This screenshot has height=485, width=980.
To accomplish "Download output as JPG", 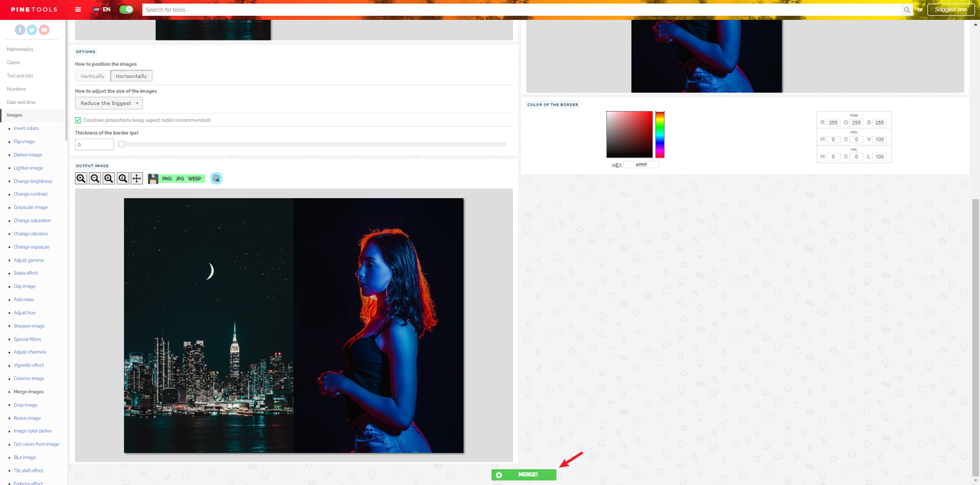I will (180, 178).
